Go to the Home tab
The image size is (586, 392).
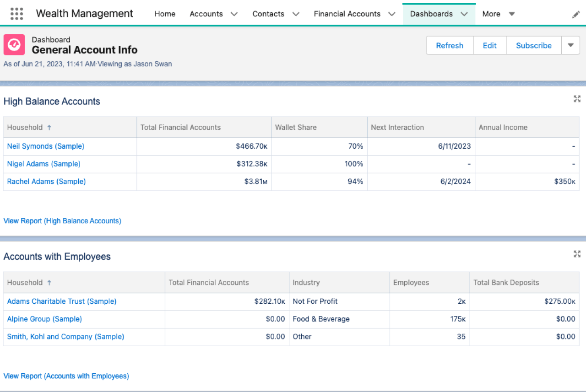click(165, 14)
